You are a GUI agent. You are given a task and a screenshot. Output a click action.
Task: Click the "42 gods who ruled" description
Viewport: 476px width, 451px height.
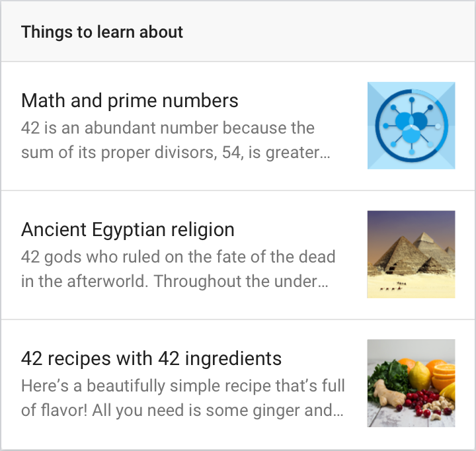(178, 268)
